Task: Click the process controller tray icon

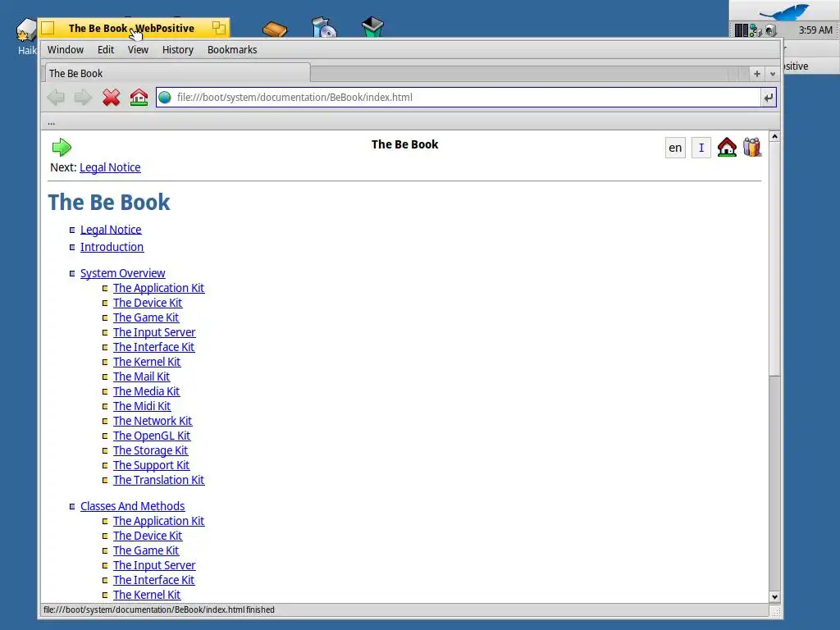Action: click(x=741, y=30)
